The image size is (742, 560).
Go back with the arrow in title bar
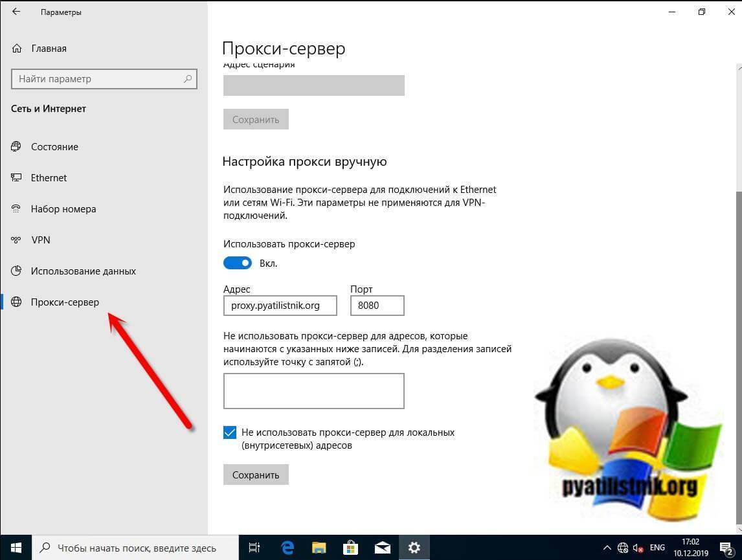coord(16,12)
